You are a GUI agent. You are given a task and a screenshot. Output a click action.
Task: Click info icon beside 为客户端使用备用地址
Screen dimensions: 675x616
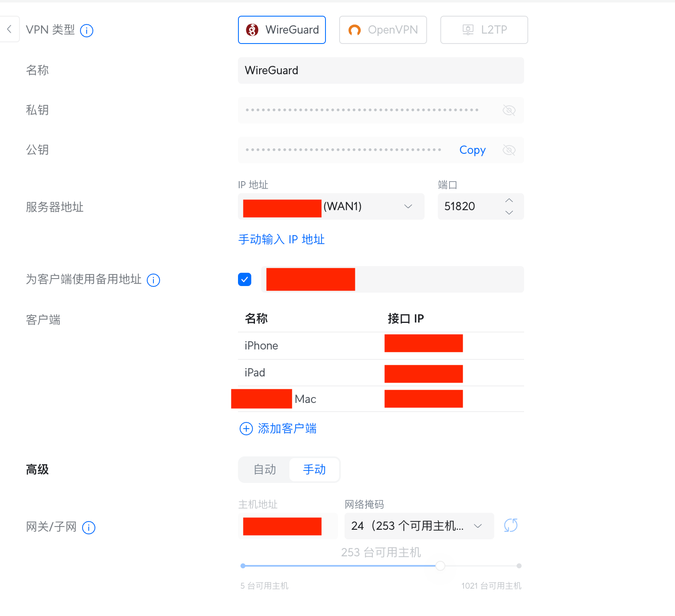point(153,280)
